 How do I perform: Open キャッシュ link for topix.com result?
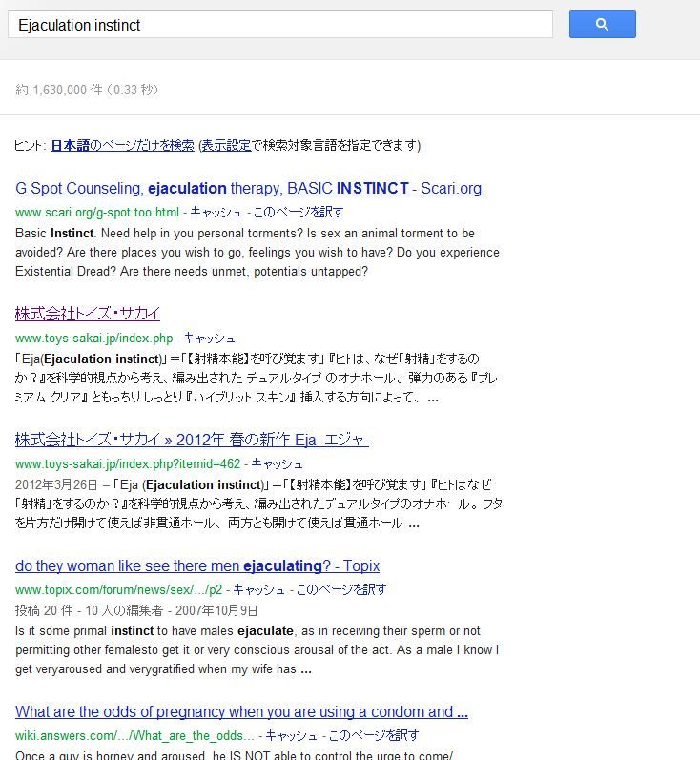pos(258,590)
